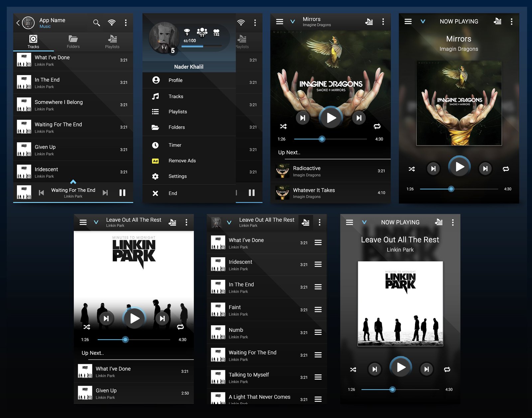
Task: Switch to the Folders tab
Action: tap(73, 42)
